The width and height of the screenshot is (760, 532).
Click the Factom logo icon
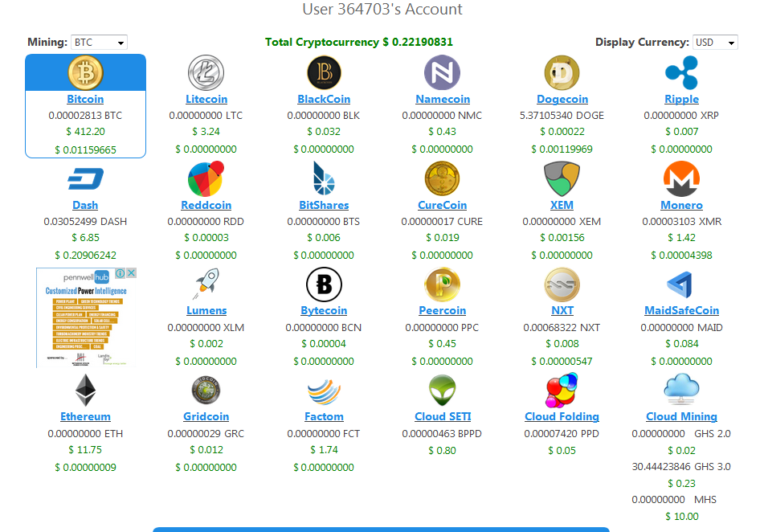point(324,391)
